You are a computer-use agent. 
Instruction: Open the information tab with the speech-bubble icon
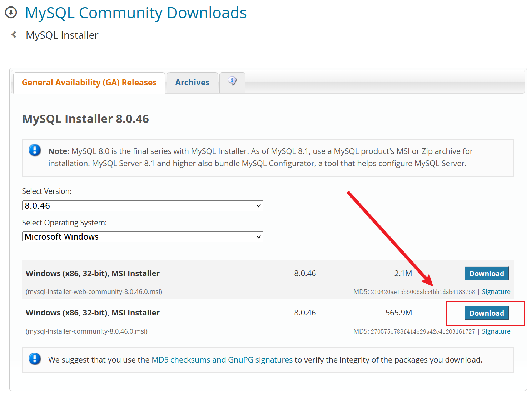232,82
